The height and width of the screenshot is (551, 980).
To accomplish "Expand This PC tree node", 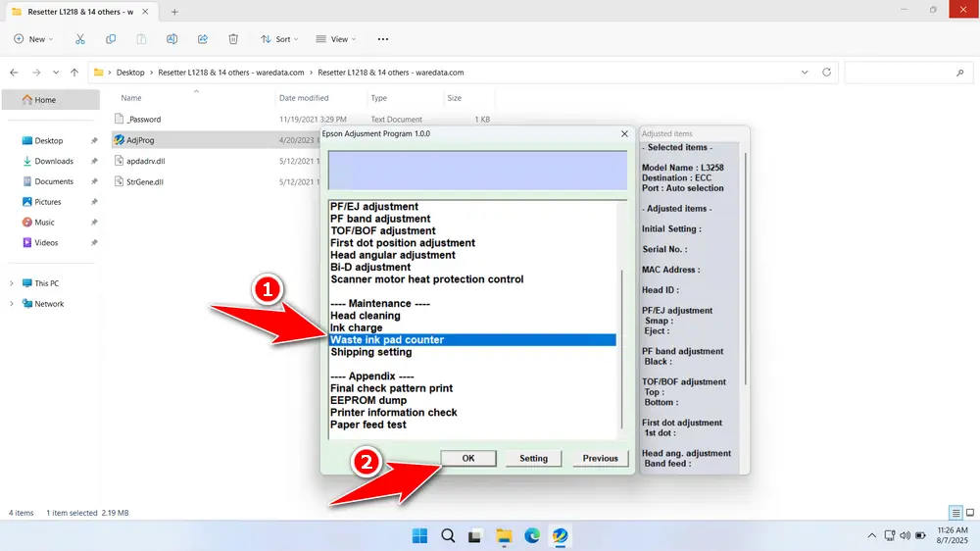I will tap(11, 283).
